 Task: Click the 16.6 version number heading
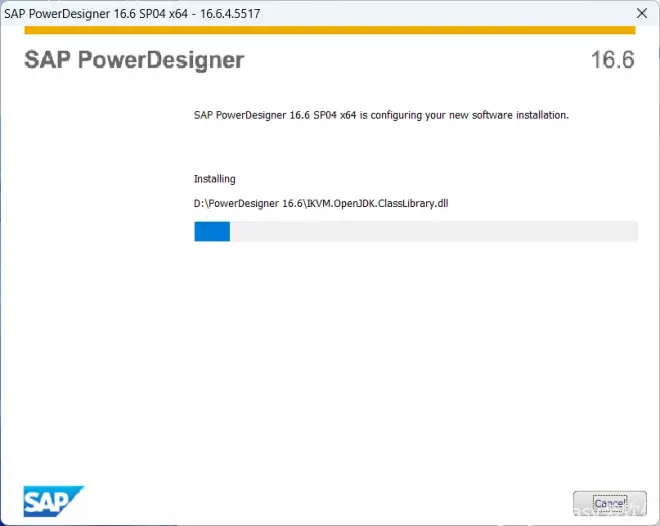point(612,60)
